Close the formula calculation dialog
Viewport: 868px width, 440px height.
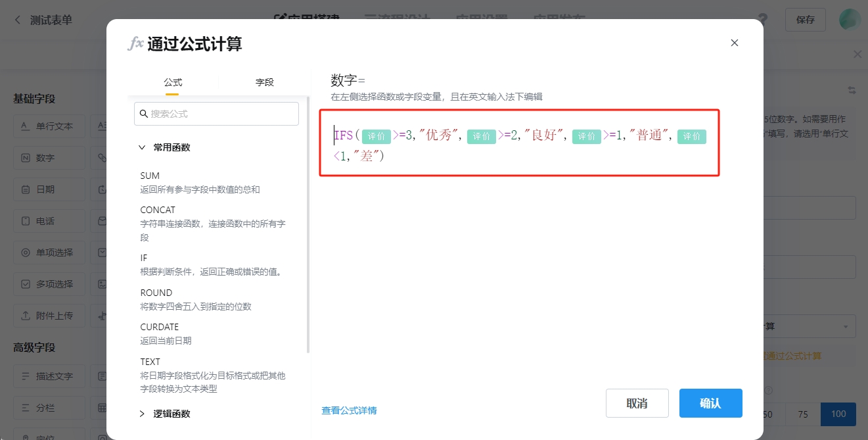tap(735, 43)
